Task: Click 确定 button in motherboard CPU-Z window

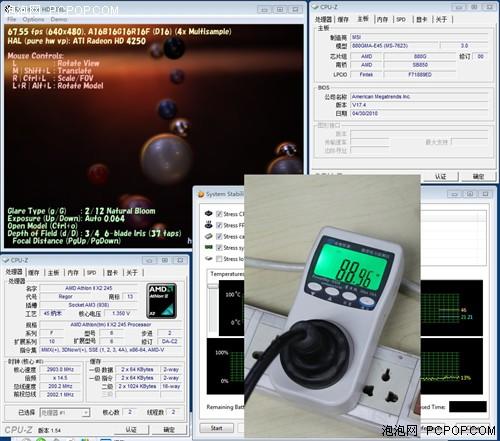Action: point(478,177)
